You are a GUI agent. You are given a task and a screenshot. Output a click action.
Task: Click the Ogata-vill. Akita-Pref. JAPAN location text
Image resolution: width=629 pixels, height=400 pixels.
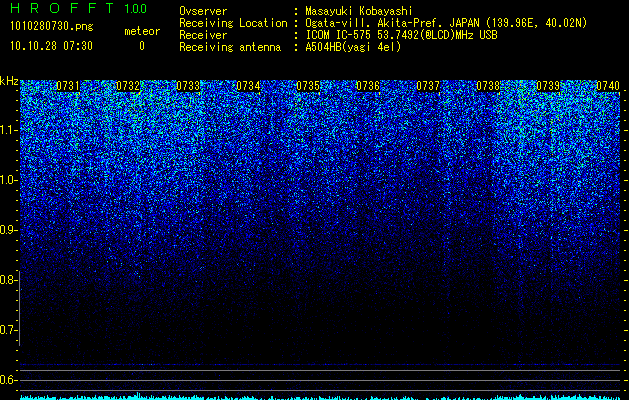point(446,24)
